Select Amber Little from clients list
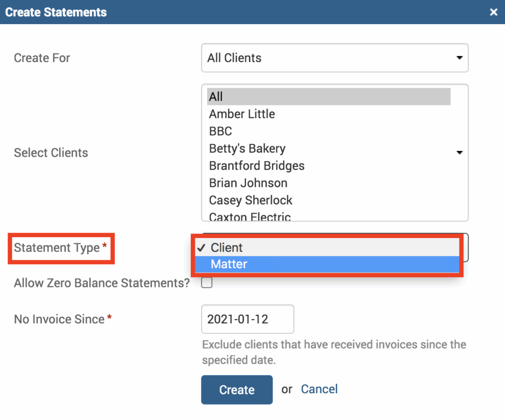The image size is (505, 420). [x=242, y=114]
